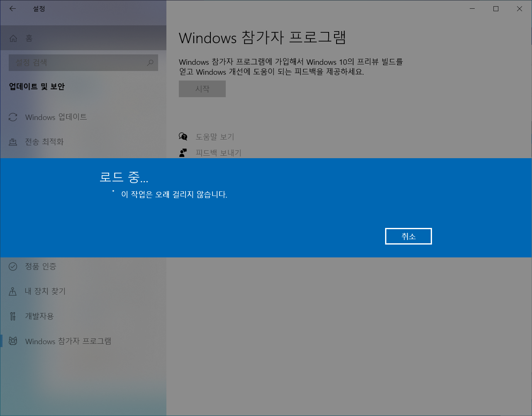Select 전송 최적화 menu entry
The image size is (532, 416).
click(x=44, y=142)
